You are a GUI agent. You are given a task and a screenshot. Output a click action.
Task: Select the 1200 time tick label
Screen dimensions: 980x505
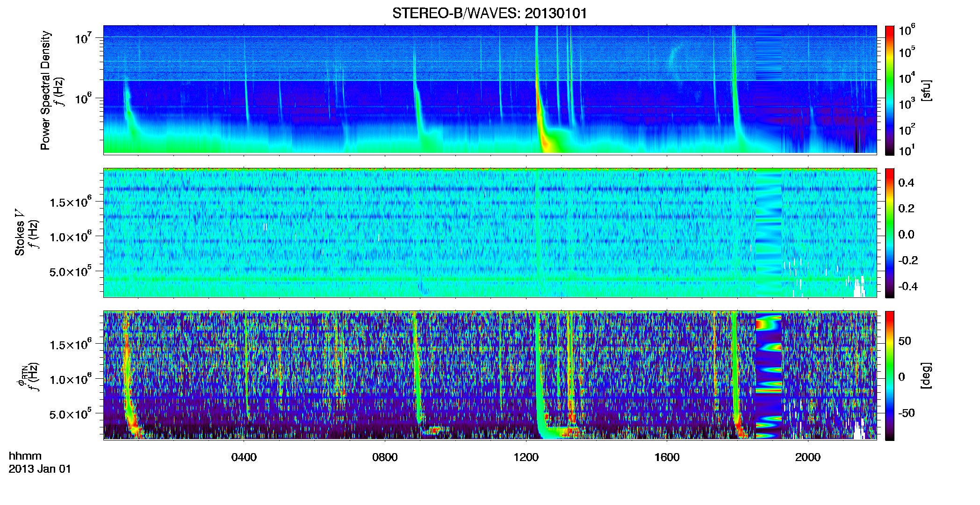click(526, 457)
